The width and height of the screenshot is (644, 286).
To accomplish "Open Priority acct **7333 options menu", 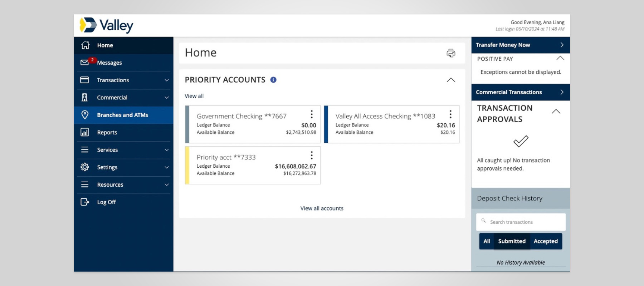I will point(312,155).
